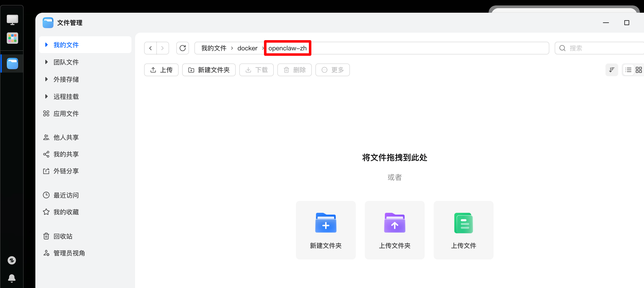This screenshot has width=644, height=288.
Task: Open 回收站 in the sidebar
Action: coord(63,236)
